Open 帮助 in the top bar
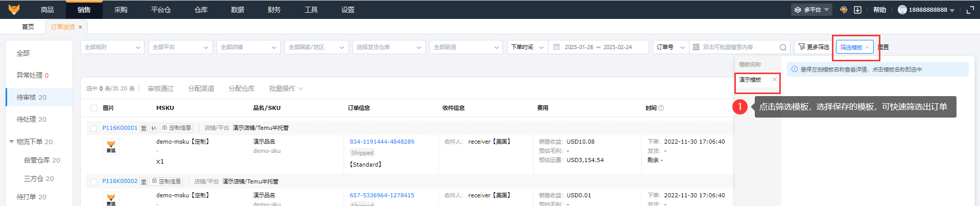 click(879, 10)
